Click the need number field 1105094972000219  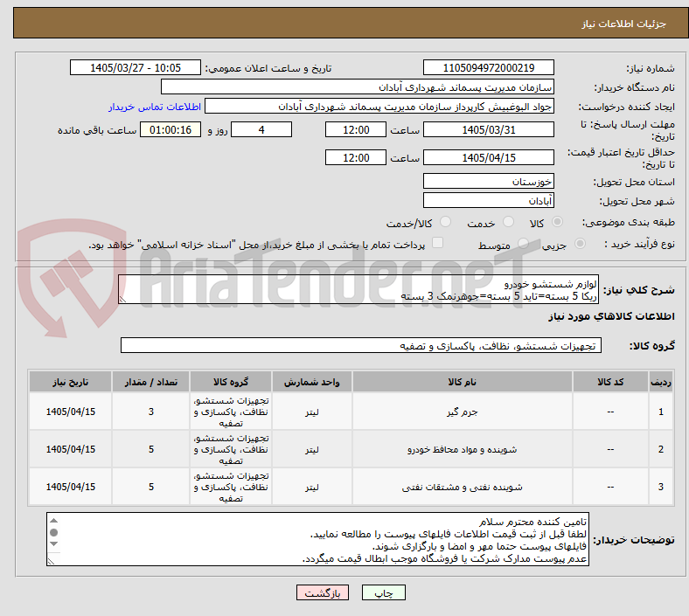[488, 68]
